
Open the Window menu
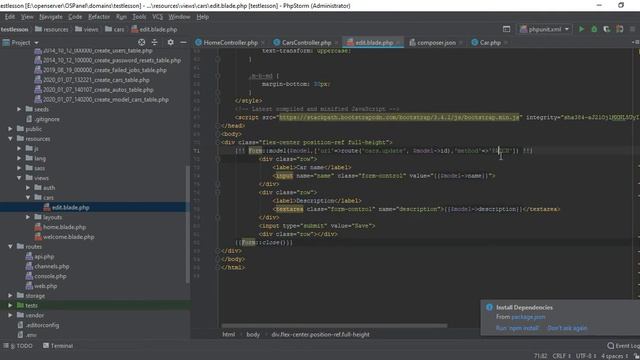pyautogui.click(x=179, y=17)
